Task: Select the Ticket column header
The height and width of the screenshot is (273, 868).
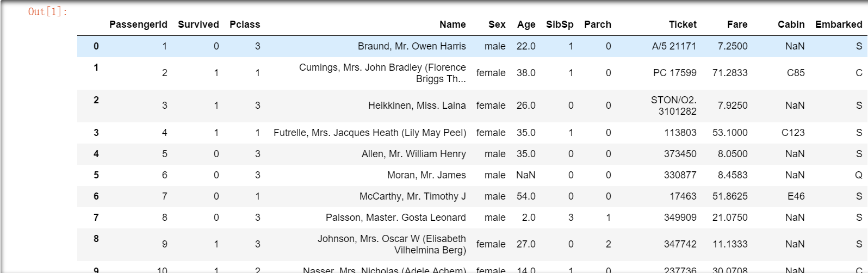Action: 683,24
